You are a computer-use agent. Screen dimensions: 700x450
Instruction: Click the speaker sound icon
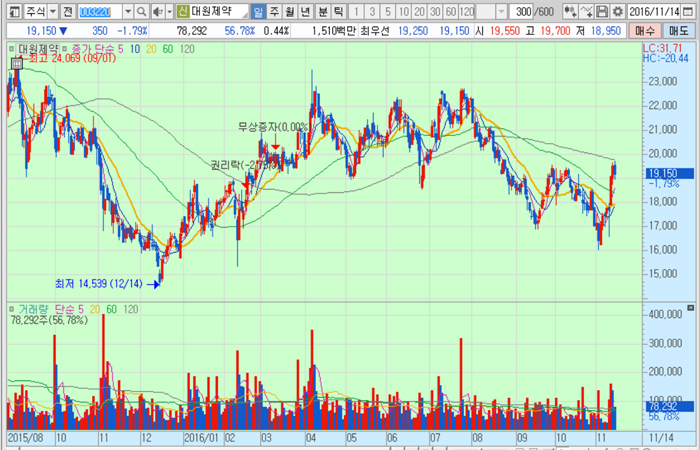(159, 11)
